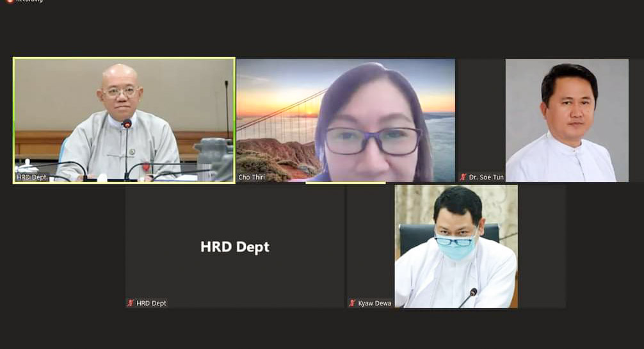Click muted mic icon on the HRD Dept camera-off tile
Screen dimensions: 644x349
pyautogui.click(x=130, y=303)
